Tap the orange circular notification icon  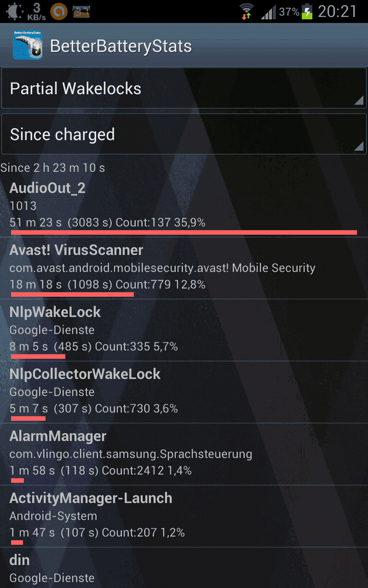point(58,11)
